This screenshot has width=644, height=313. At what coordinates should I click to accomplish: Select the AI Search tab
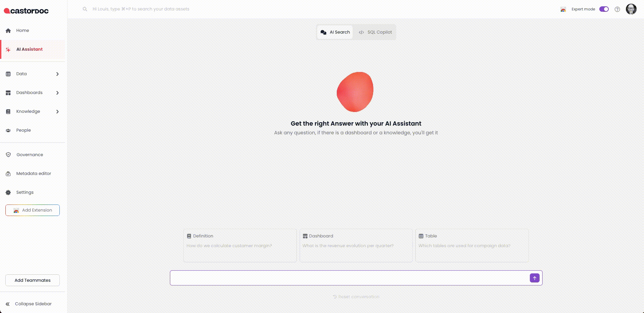pyautogui.click(x=335, y=32)
